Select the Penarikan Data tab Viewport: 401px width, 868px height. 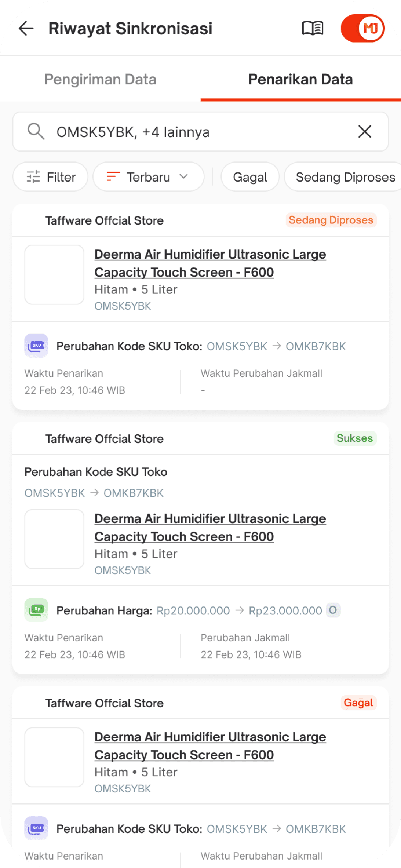point(300,79)
